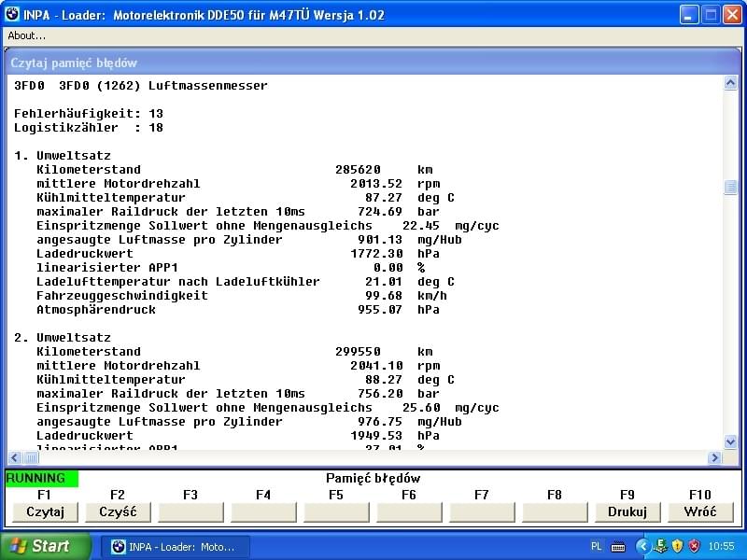The image size is (747, 560).
Task: Click the horizontal scrollbar left arrow
Action: coord(14,457)
